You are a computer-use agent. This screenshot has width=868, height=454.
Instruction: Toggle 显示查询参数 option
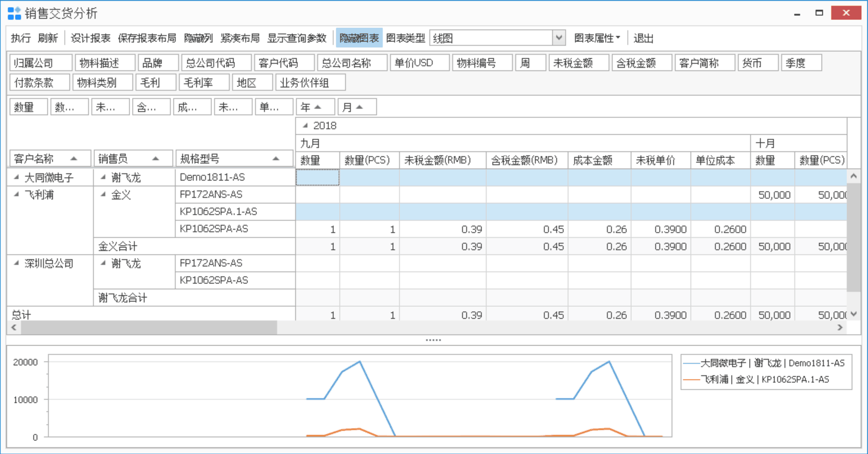click(296, 38)
